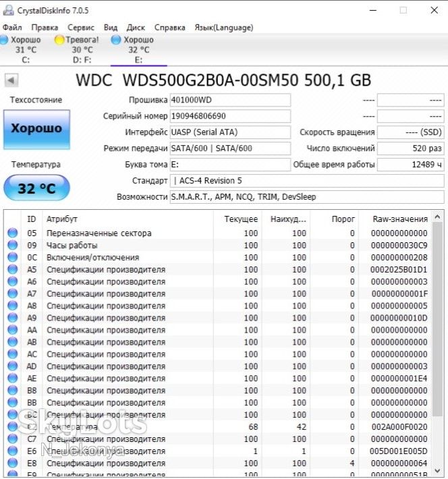Sort by the Атрибут column header

[128, 219]
